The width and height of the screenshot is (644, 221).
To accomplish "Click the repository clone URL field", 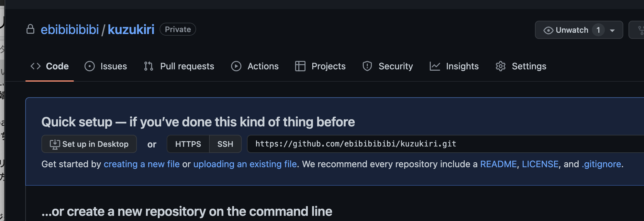I will pos(445,144).
